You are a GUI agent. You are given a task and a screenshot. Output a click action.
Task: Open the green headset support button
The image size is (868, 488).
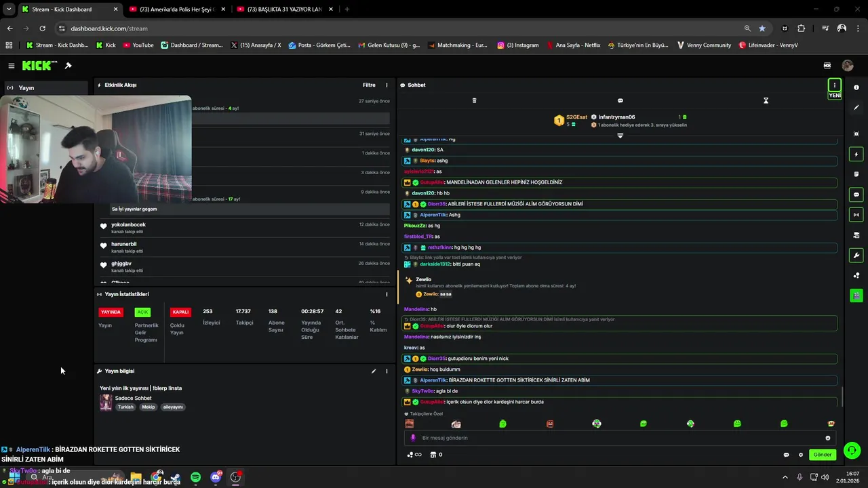[852, 451]
